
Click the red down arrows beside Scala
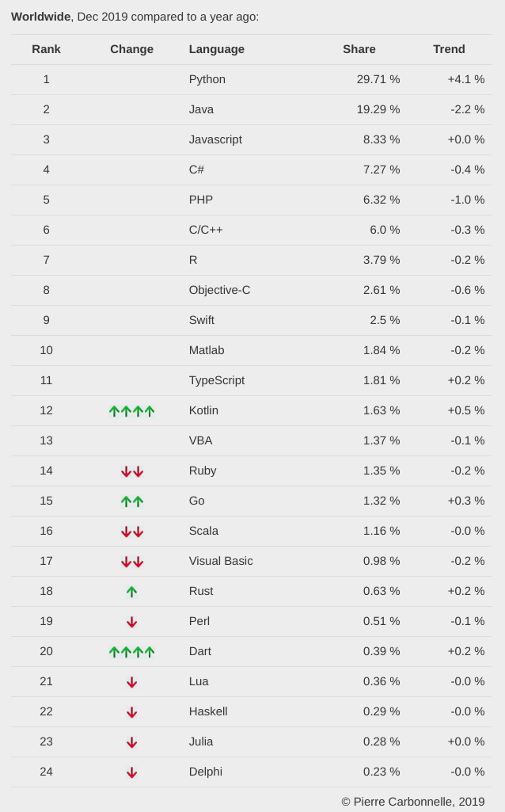[131, 532]
